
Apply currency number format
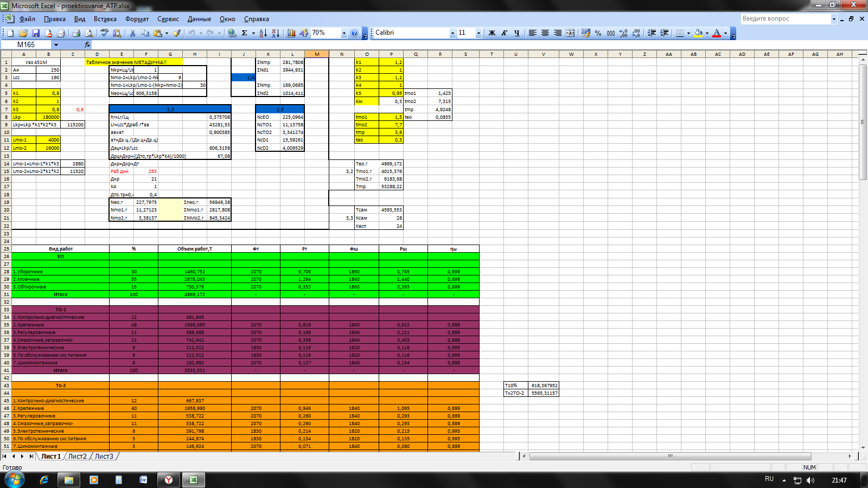pyautogui.click(x=585, y=33)
